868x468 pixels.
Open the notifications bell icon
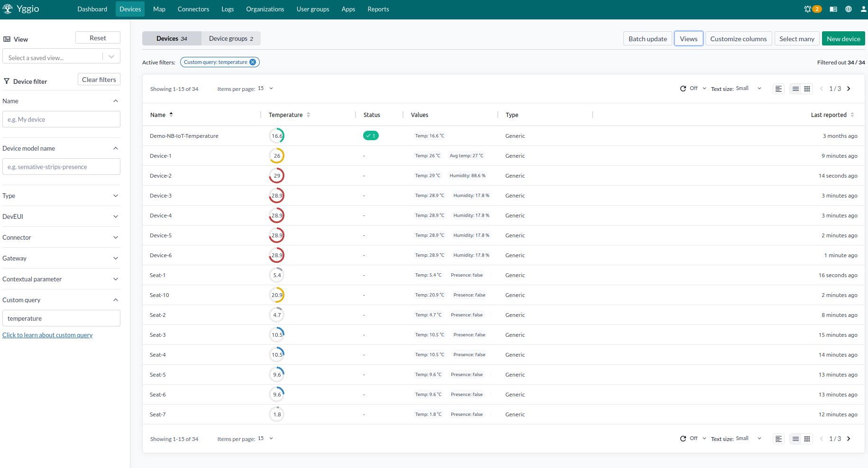tap(808, 9)
